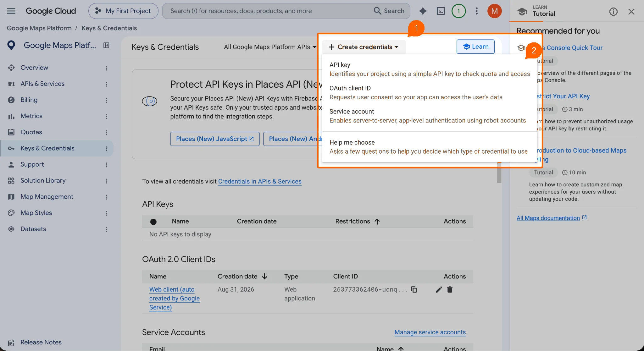
Task: Open Billing in sidebar
Action: pyautogui.click(x=29, y=100)
